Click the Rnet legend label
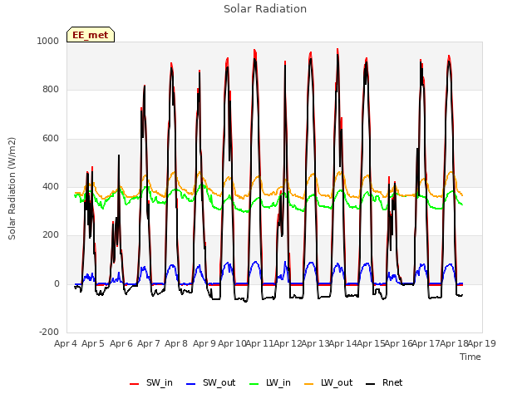Image resolution: width=532 pixels, height=399 pixels. [x=392, y=382]
